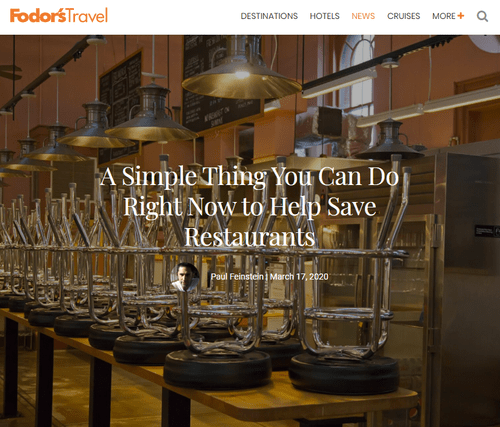The width and height of the screenshot is (500, 427).
Task: Open the Cruises navigation link
Action: [x=403, y=16]
